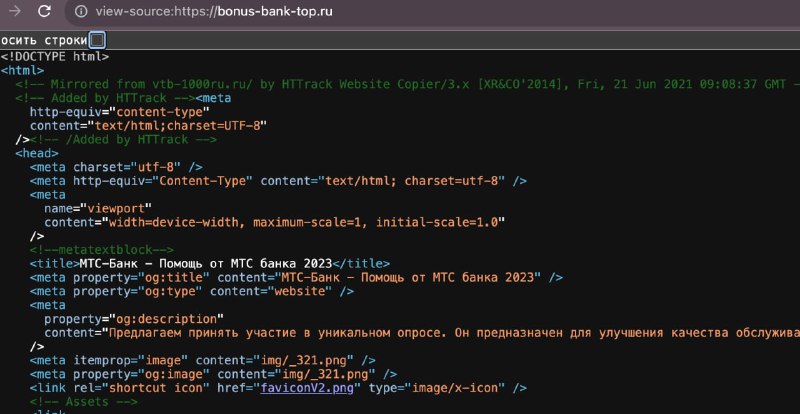The image size is (800, 414).
Task: Click the metatextblock comment
Action: [102, 250]
